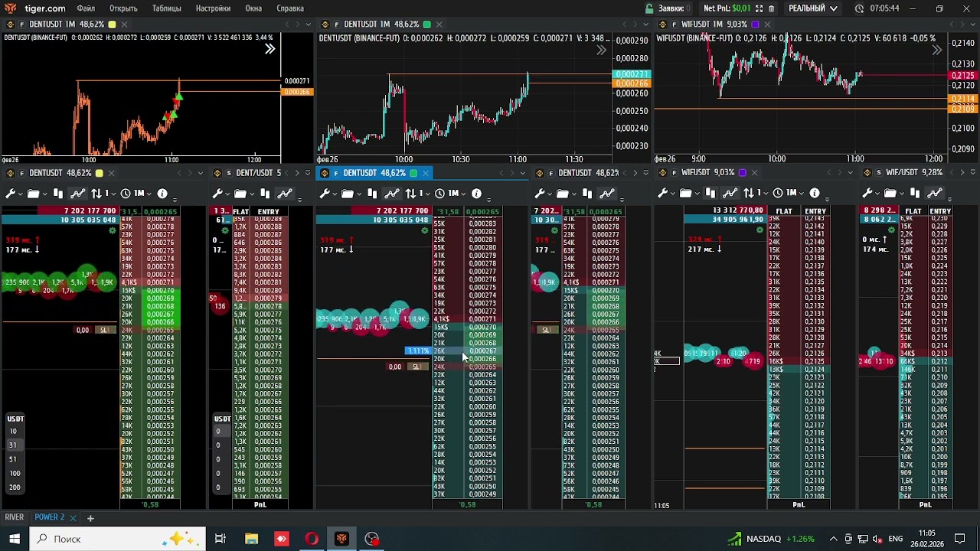This screenshot has width=980, height=551.
Task: Toggle cluster bars view in WIFUSDT order book
Action: [x=710, y=194]
